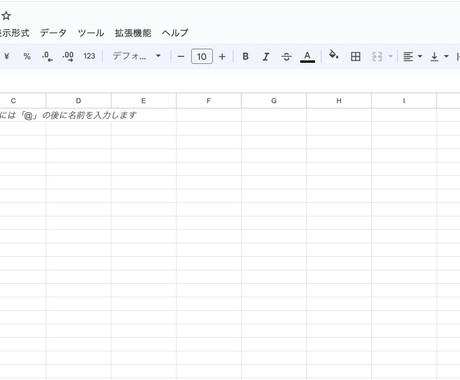Decrease decimal places
The height and width of the screenshot is (380, 460).
click(47, 56)
